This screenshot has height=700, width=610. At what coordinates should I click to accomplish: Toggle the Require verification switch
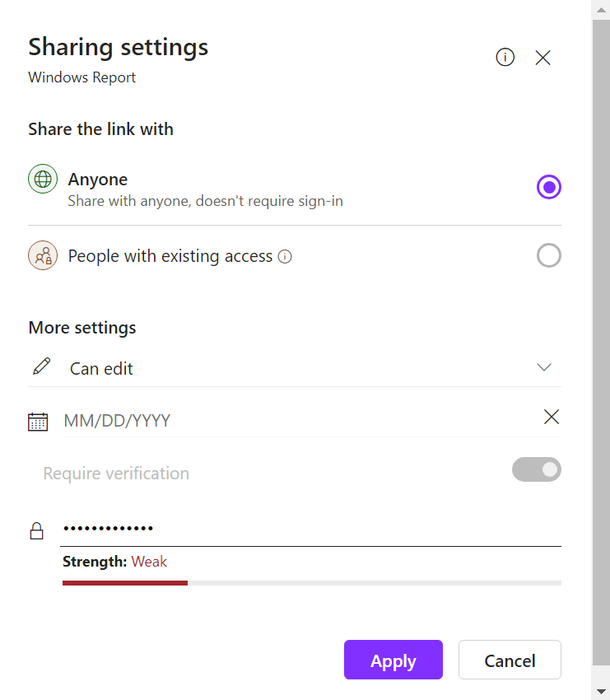(537, 469)
